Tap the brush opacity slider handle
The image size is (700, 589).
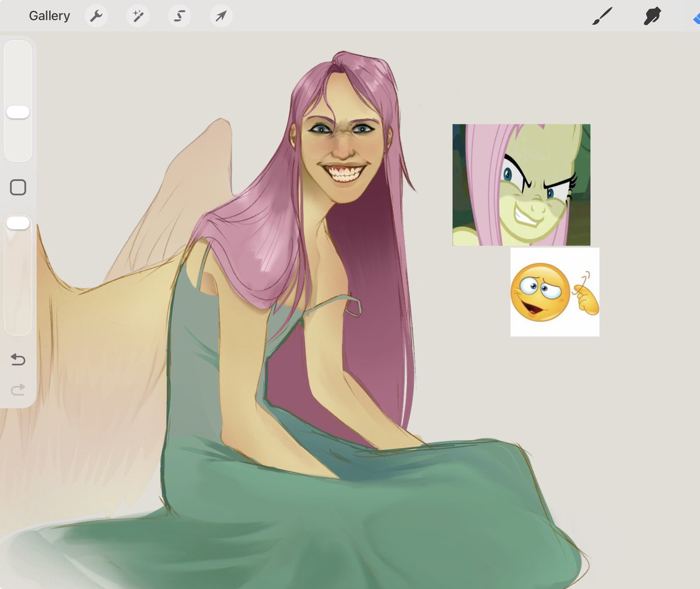[18, 223]
